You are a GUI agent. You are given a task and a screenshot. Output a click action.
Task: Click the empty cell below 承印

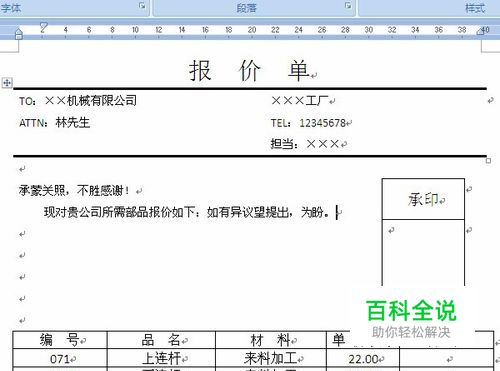423,252
